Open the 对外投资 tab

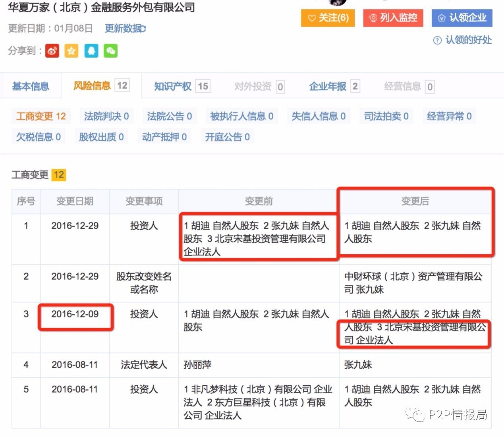tap(259, 87)
